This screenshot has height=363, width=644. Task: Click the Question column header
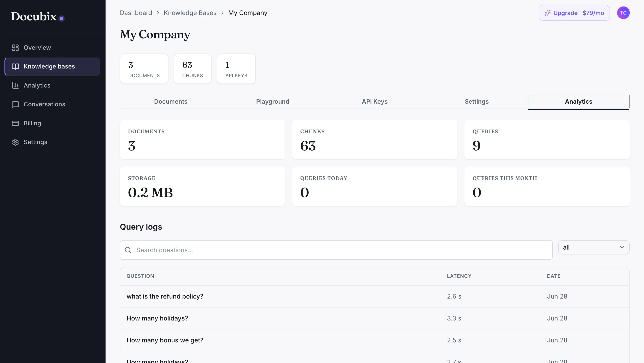point(140,276)
